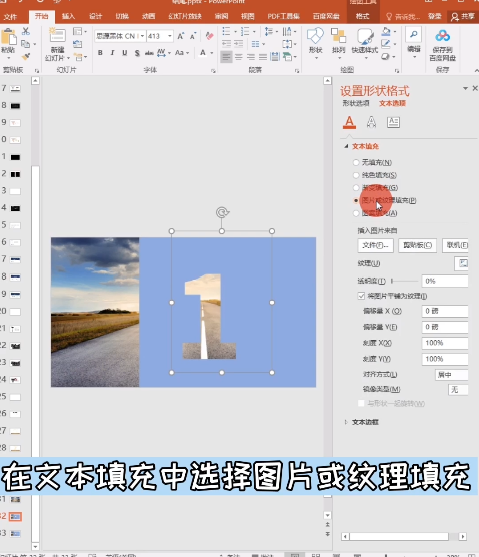Click the Clear Formatting eraser icon

pyautogui.click(x=209, y=36)
